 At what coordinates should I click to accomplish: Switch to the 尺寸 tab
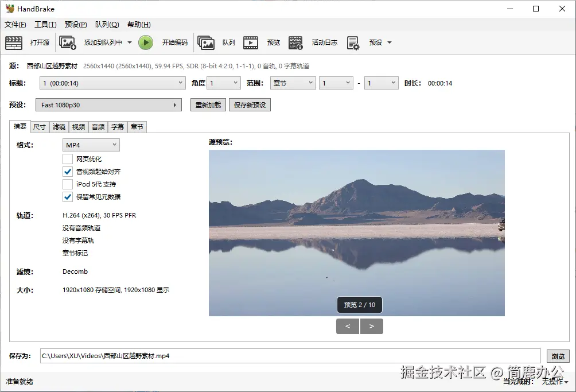pyautogui.click(x=40, y=127)
